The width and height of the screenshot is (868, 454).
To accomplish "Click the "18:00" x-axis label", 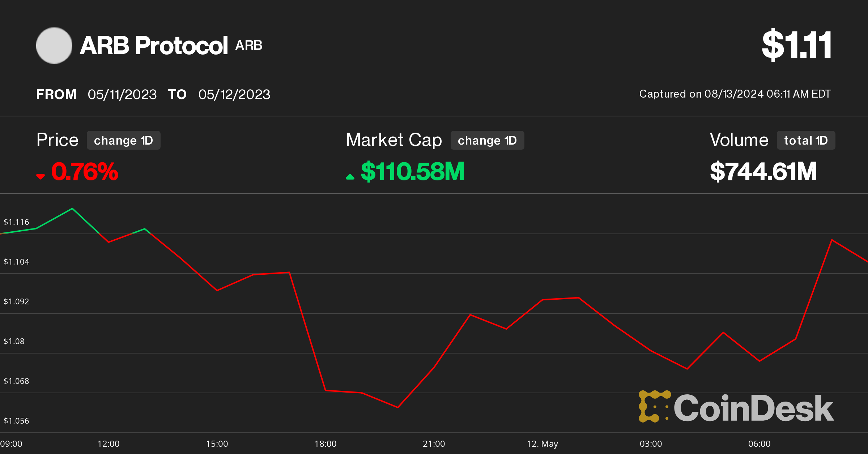I will (325, 444).
